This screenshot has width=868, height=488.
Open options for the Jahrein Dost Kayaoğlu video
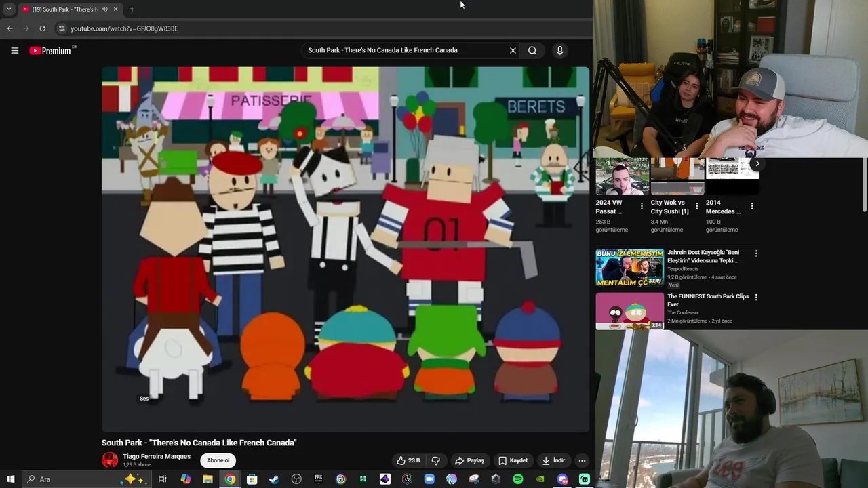(756, 253)
